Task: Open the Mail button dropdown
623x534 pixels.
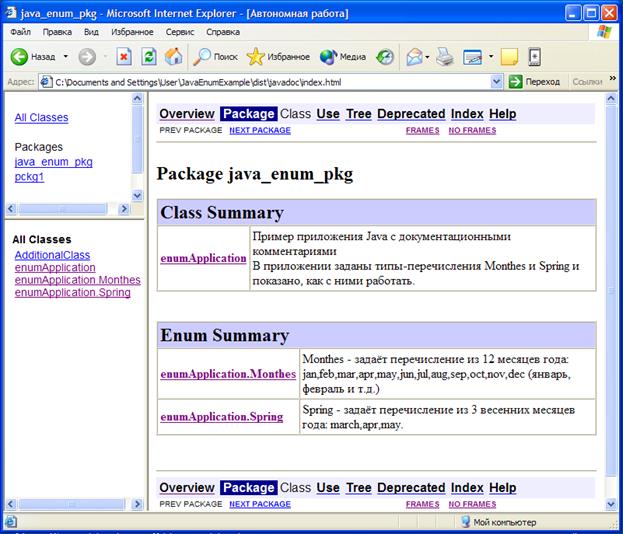Action: point(427,57)
